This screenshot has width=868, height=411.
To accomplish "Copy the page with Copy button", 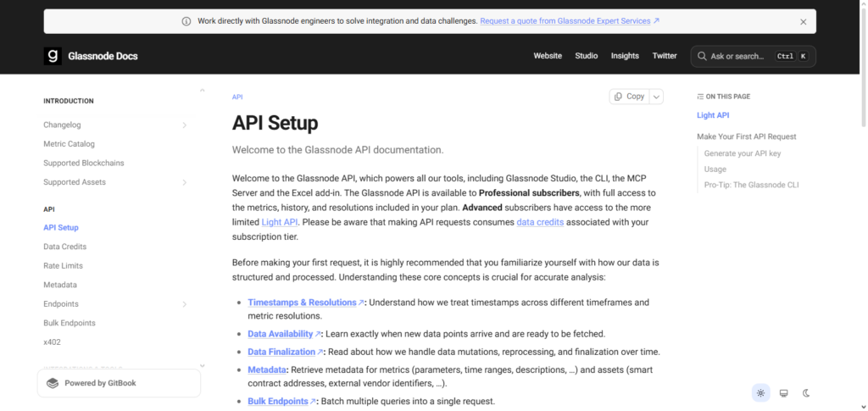I will [x=630, y=97].
